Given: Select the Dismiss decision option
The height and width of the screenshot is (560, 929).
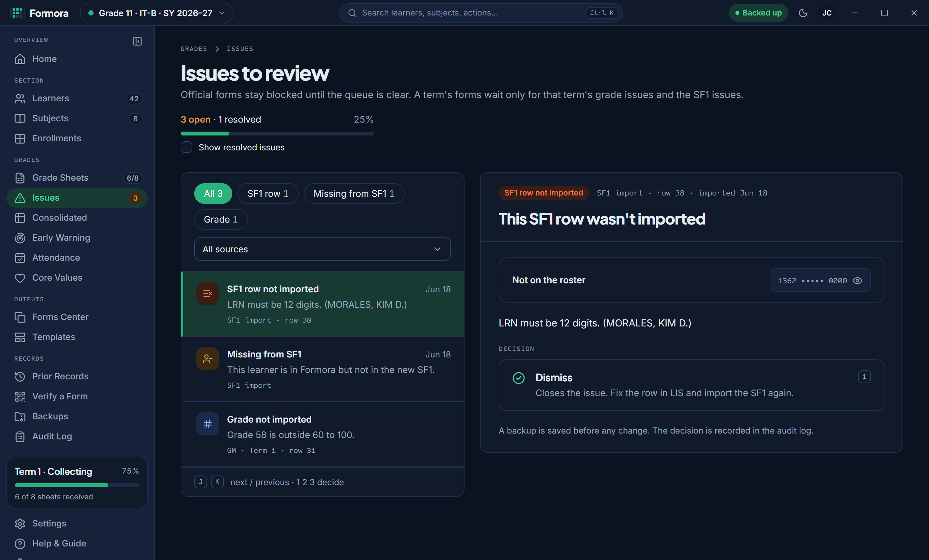Looking at the screenshot, I should pos(691,385).
